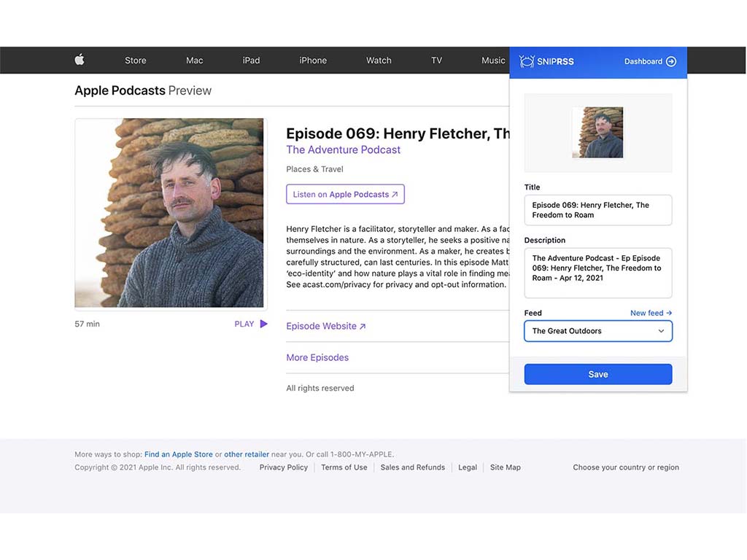Click the Title input field
Image resolution: width=747 pixels, height=560 pixels.
pos(598,210)
